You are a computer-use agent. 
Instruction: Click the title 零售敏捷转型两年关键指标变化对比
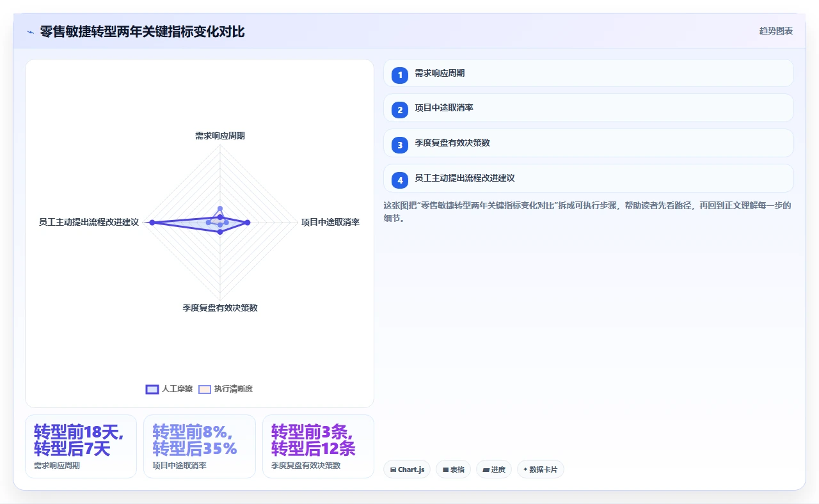pos(142,31)
